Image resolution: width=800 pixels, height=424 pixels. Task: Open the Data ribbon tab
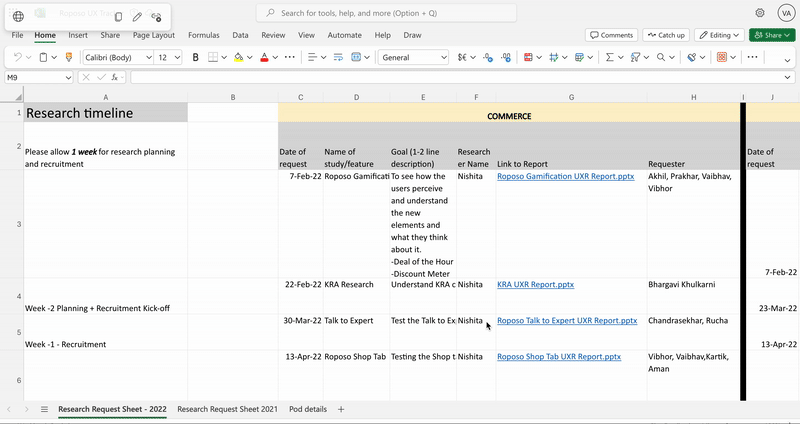coord(240,35)
